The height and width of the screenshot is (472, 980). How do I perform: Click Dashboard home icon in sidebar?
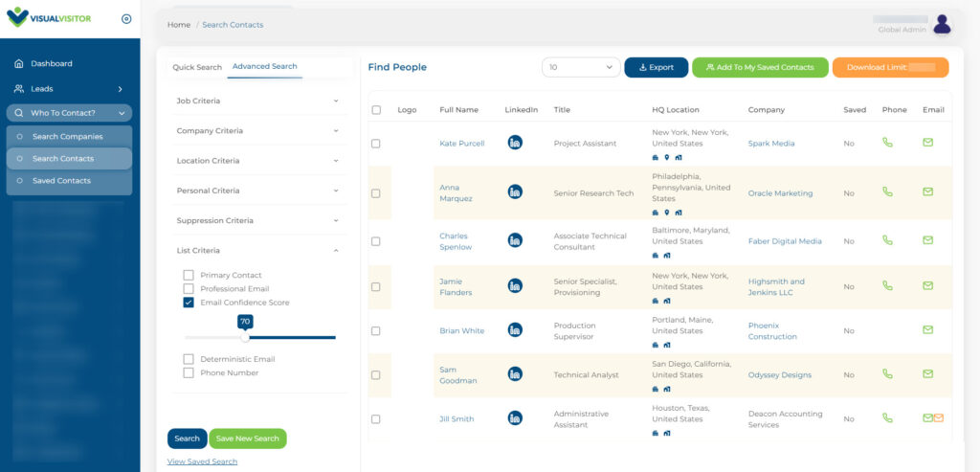[x=19, y=63]
